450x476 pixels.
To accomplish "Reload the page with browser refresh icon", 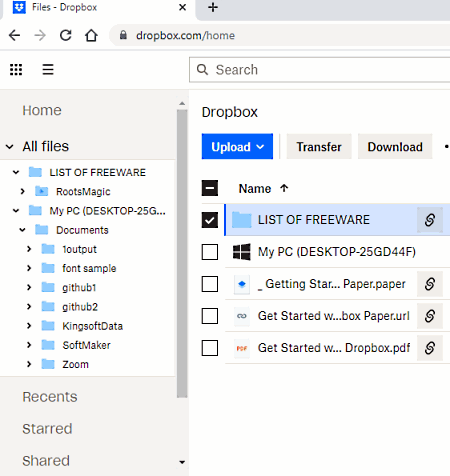I will [x=66, y=35].
